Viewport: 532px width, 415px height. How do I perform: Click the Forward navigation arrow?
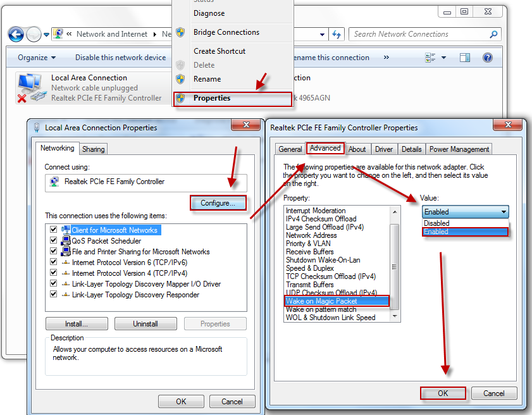pyautogui.click(x=34, y=34)
